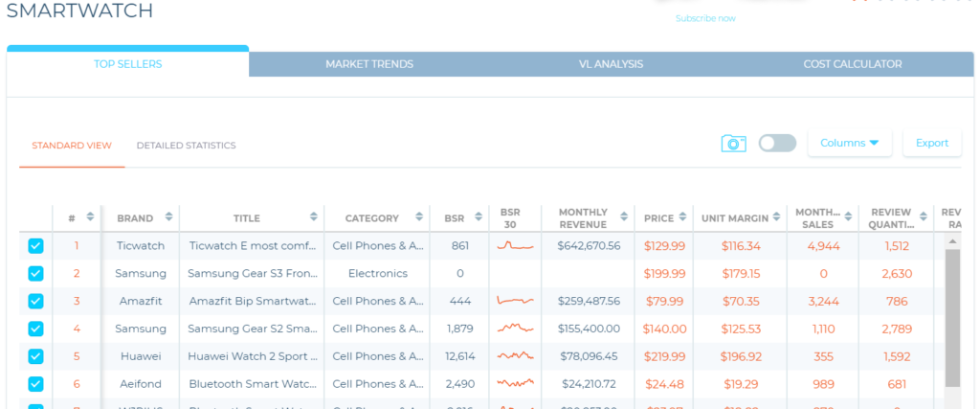The width and height of the screenshot is (980, 409).
Task: Click the Huawei BSR 30 sparkline
Action: [516, 356]
